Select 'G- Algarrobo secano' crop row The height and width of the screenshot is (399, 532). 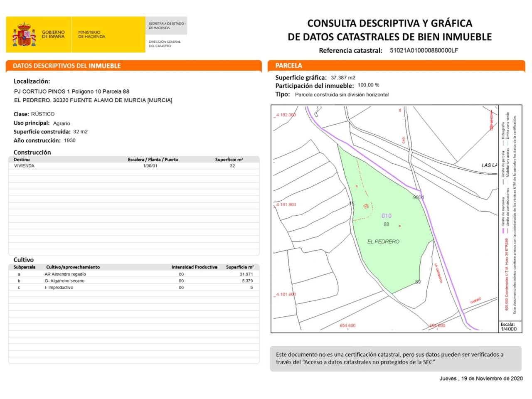tap(64, 281)
